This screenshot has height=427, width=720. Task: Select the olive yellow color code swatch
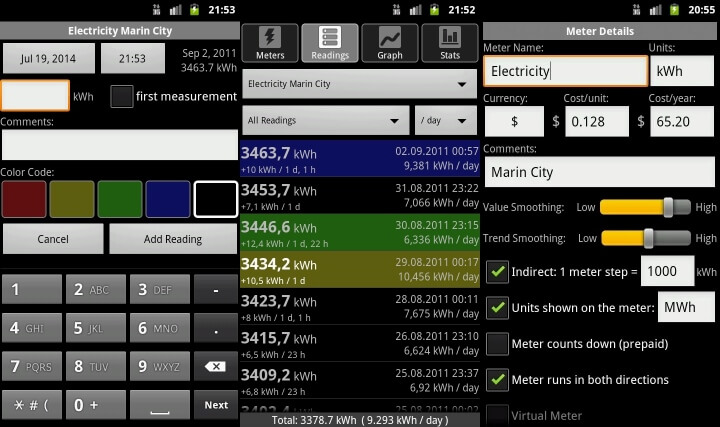(72, 199)
